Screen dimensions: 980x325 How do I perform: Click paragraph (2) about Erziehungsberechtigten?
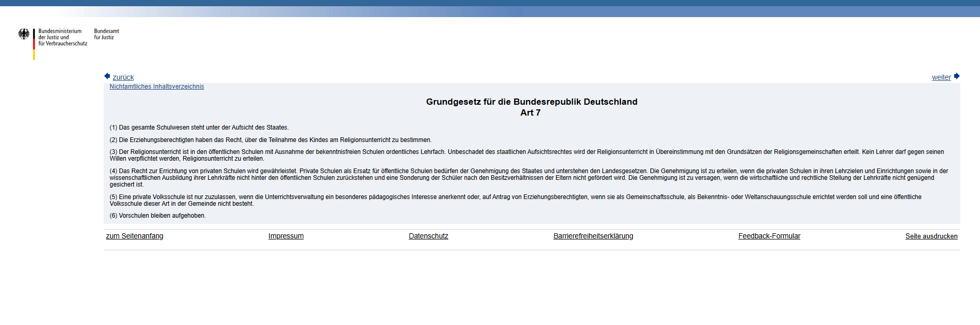click(270, 140)
